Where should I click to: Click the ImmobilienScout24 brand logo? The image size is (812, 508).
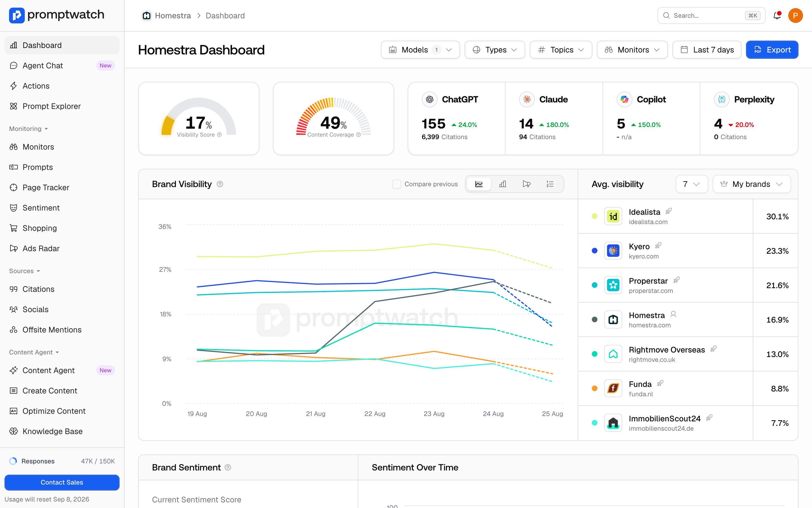[x=613, y=423]
